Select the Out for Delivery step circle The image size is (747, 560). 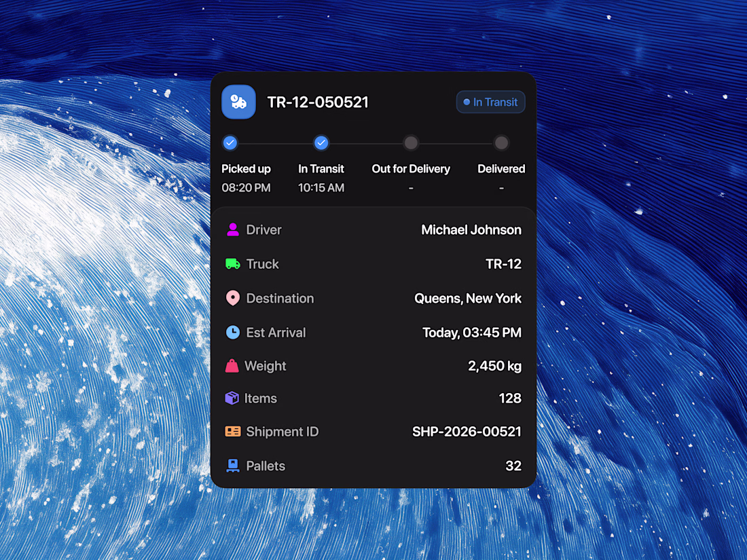pyautogui.click(x=411, y=143)
